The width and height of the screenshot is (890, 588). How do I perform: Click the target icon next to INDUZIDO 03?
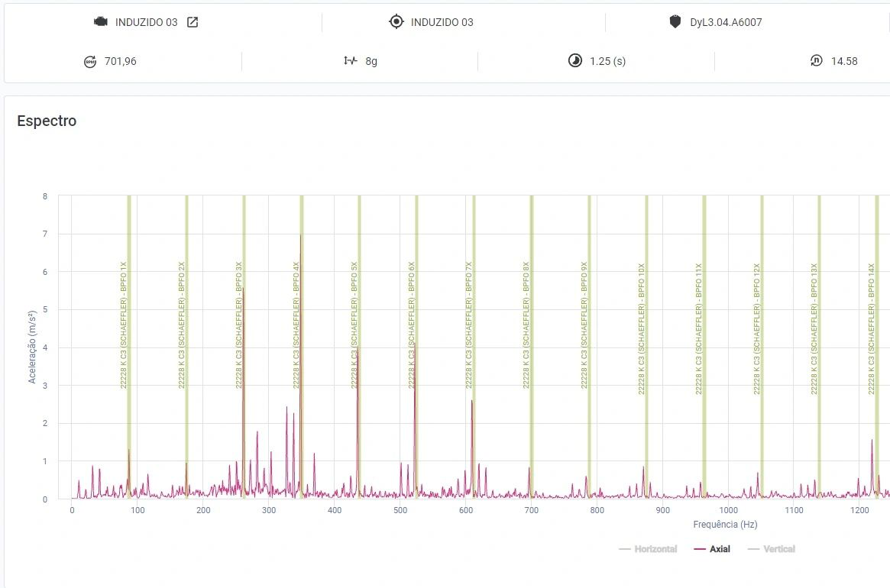(x=396, y=21)
